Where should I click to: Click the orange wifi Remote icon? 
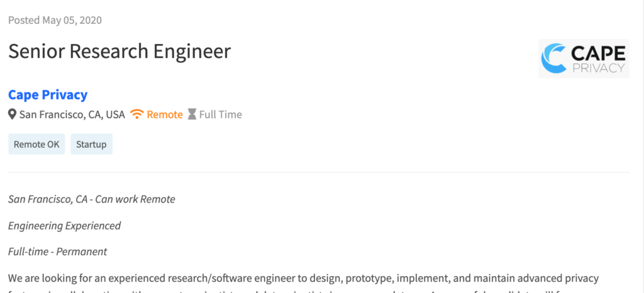(x=136, y=114)
